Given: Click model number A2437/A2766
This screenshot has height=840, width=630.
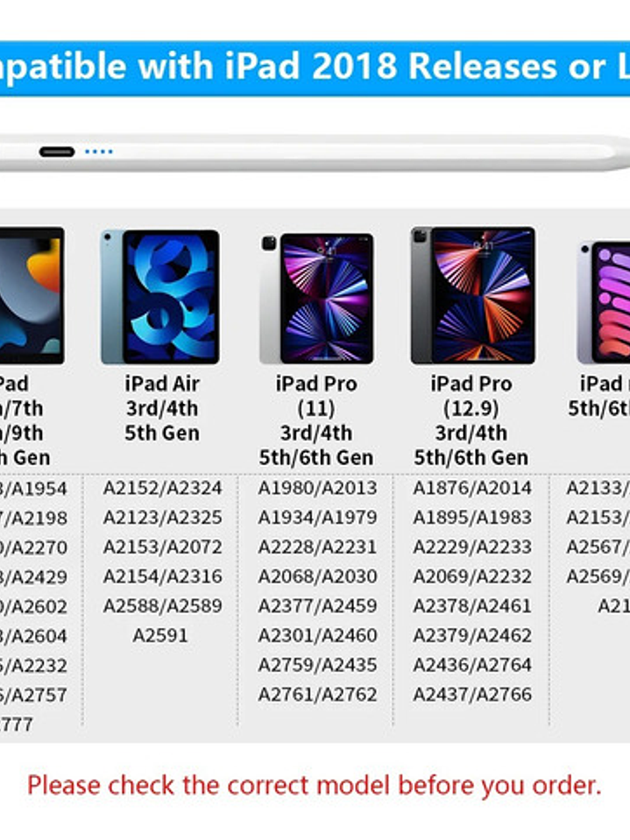Looking at the screenshot, I should pos(472,695).
